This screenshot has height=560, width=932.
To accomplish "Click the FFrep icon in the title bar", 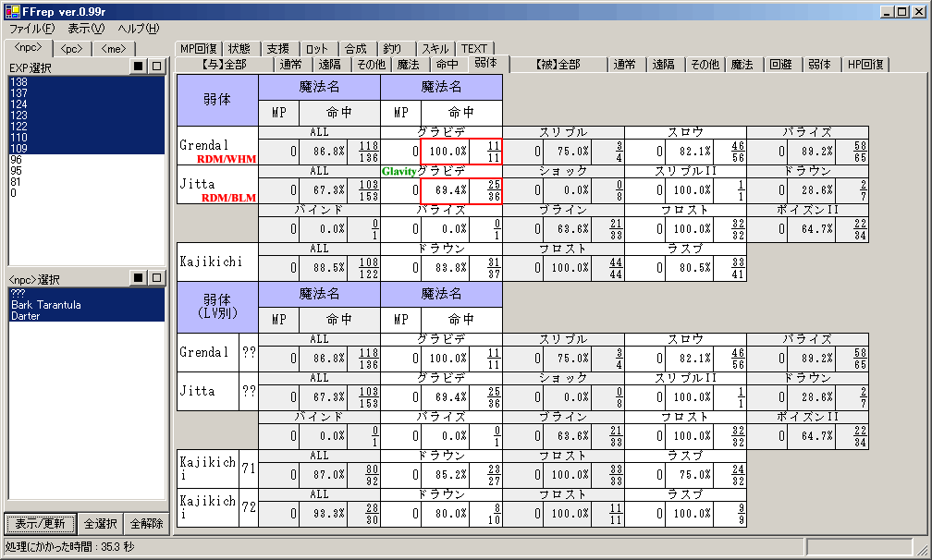I will [10, 11].
